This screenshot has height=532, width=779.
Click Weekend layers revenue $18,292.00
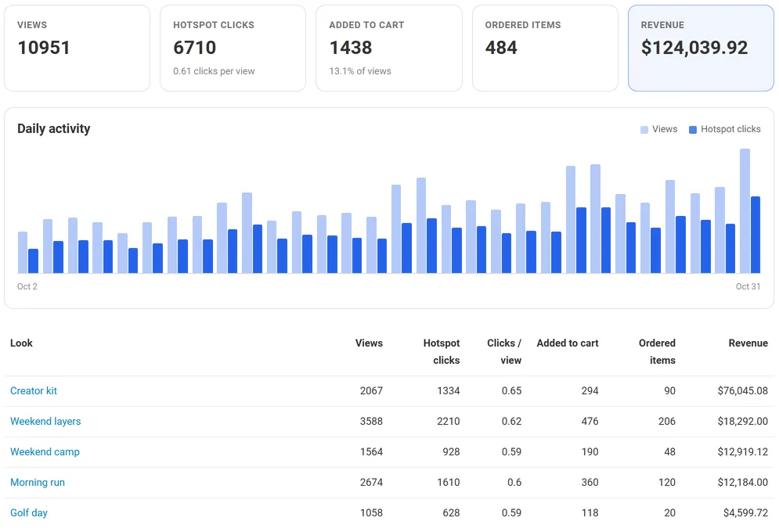[x=743, y=422]
